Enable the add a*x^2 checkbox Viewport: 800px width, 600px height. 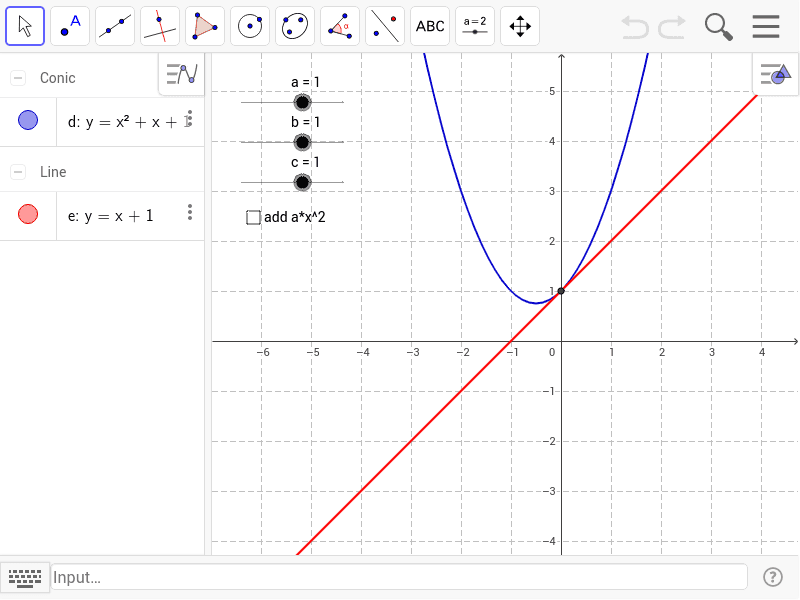coord(253,217)
